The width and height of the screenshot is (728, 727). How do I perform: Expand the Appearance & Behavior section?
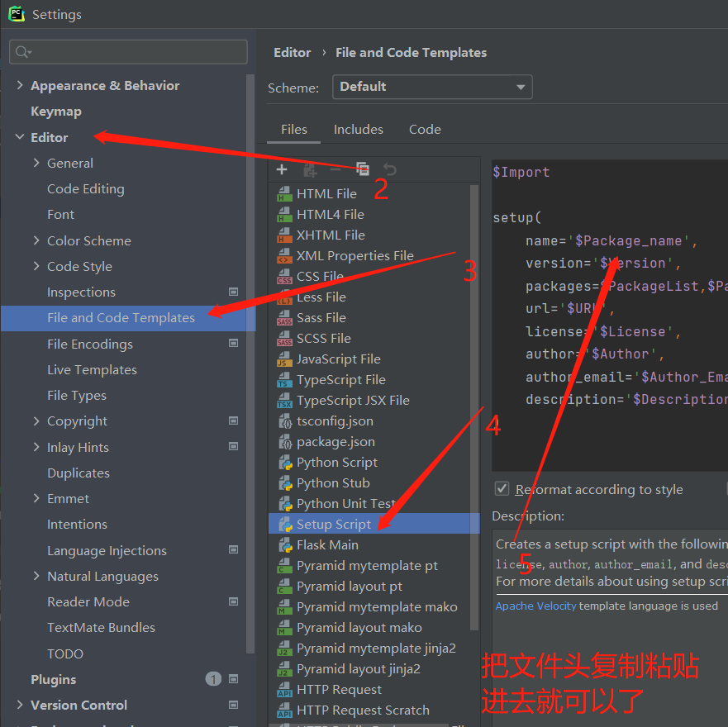point(20,85)
